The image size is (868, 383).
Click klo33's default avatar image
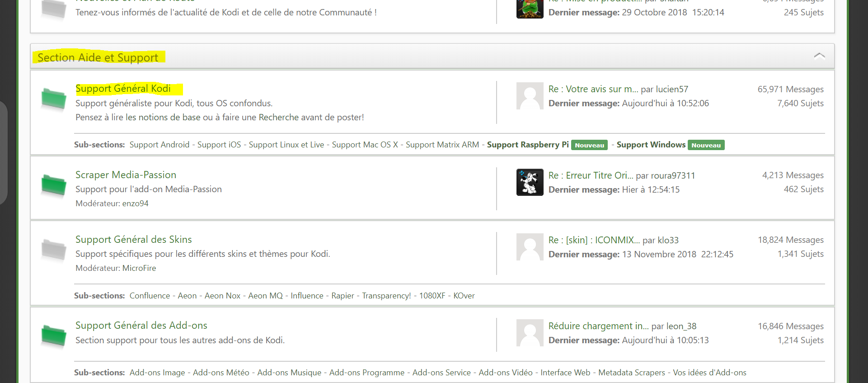point(530,247)
